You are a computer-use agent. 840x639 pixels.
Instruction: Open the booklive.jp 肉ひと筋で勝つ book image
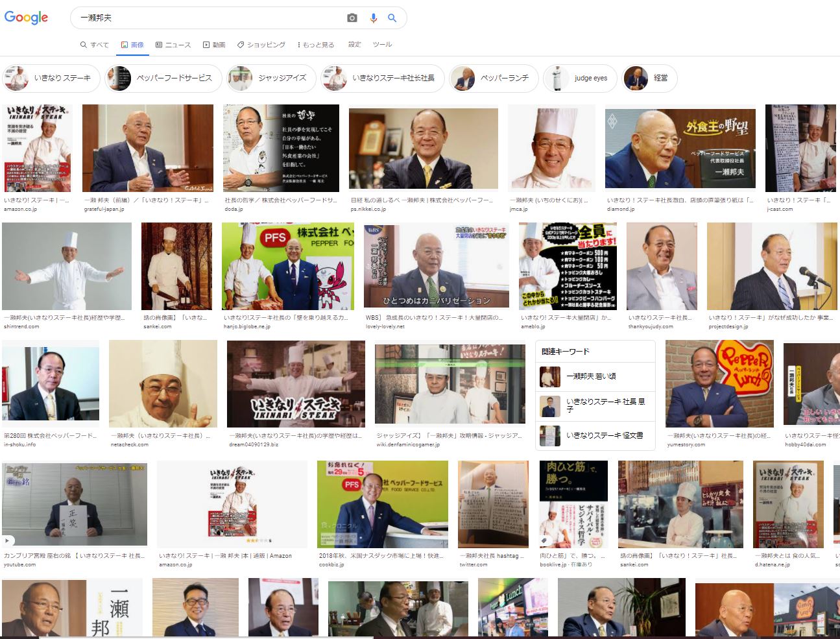574,503
